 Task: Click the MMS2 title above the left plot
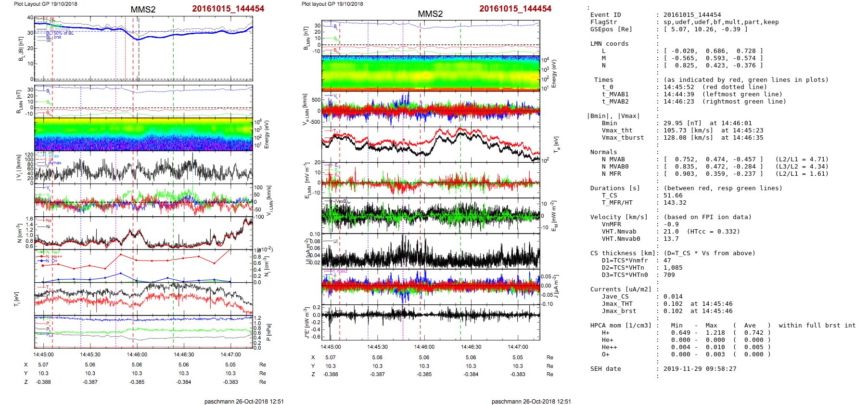tap(143, 10)
